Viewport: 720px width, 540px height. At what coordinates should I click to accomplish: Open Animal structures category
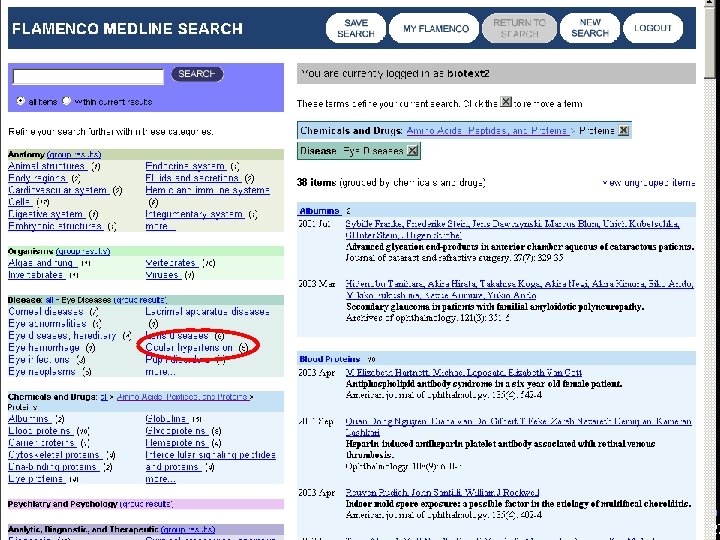[x=47, y=166]
